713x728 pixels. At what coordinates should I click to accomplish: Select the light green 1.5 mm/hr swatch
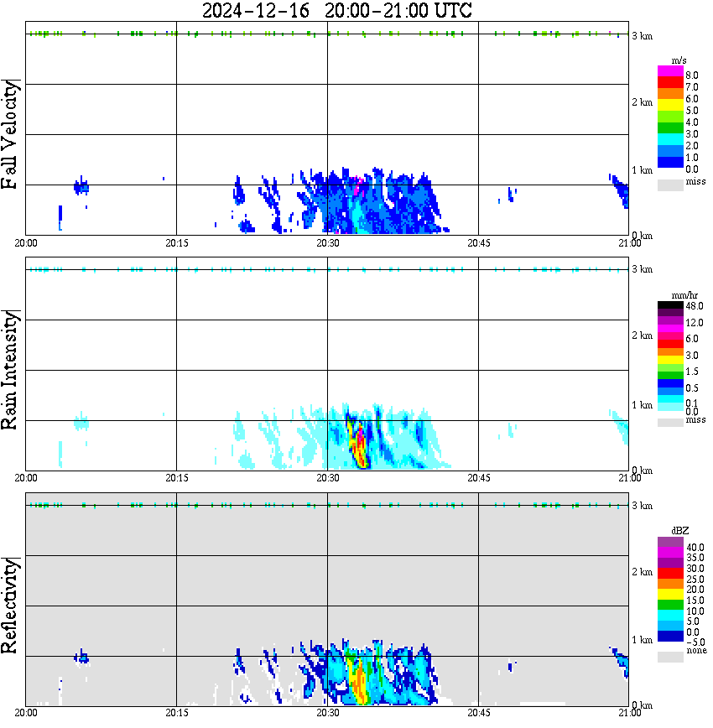point(670,367)
